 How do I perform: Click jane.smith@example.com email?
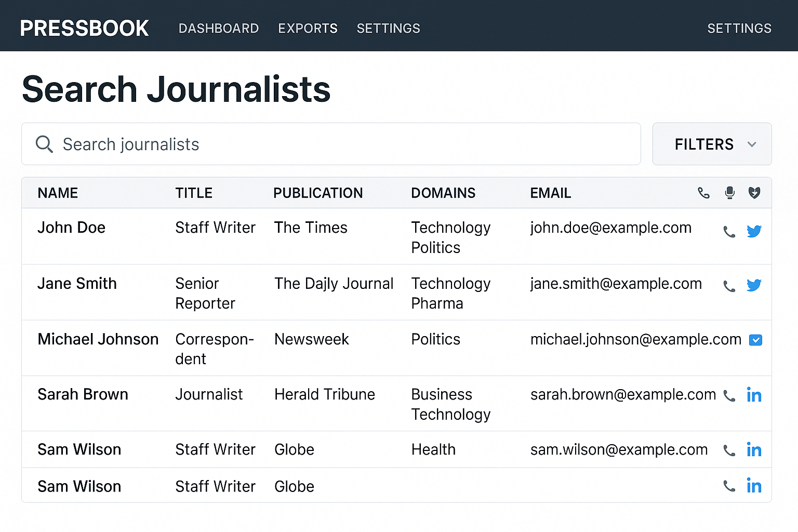click(x=616, y=284)
